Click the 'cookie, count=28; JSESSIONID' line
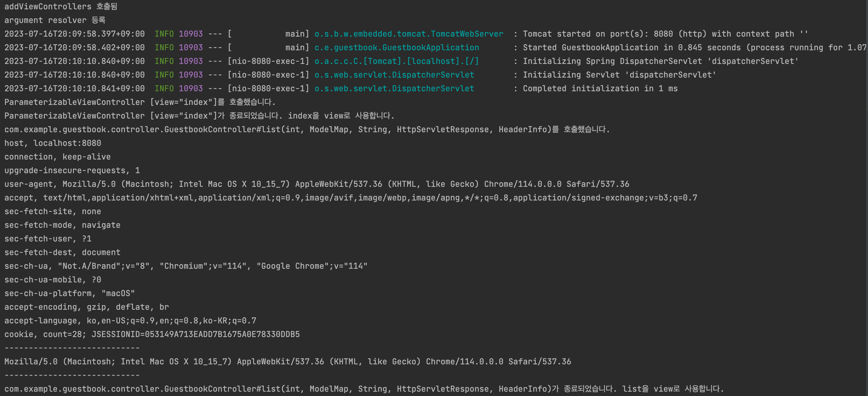 (x=152, y=334)
